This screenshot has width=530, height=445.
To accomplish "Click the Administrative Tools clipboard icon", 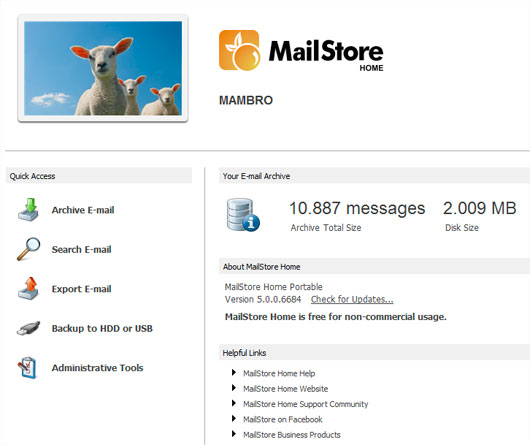I will tap(27, 368).
